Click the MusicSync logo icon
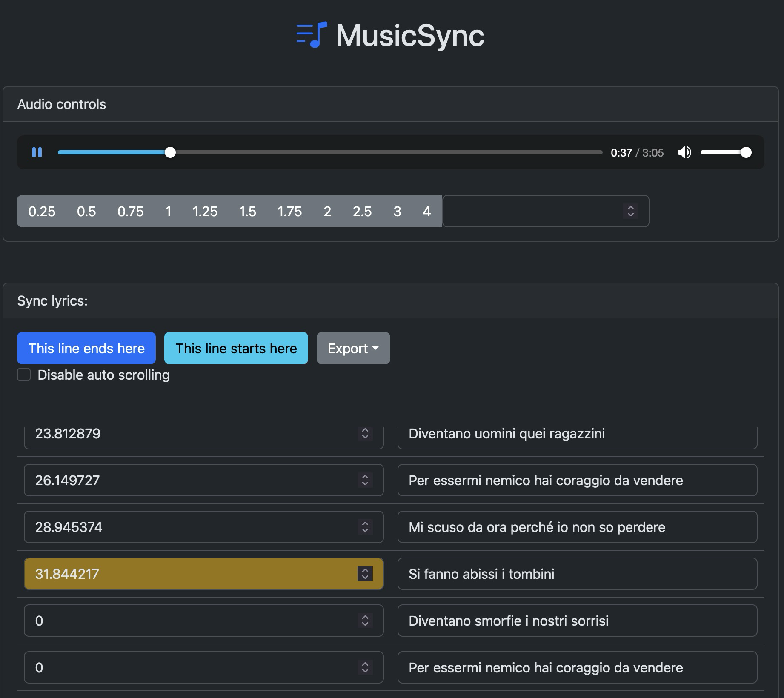Image resolution: width=784 pixels, height=698 pixels. point(312,35)
